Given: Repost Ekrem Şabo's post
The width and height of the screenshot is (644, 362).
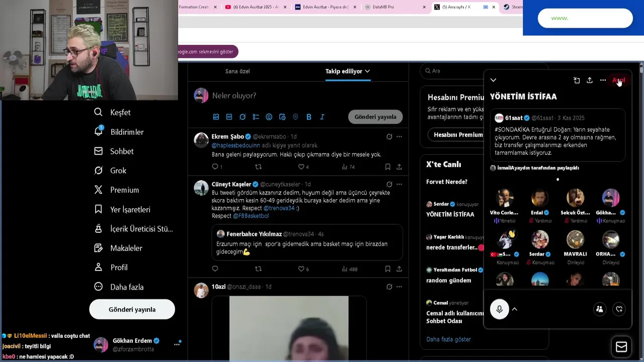Looking at the screenshot, I should click(258, 166).
